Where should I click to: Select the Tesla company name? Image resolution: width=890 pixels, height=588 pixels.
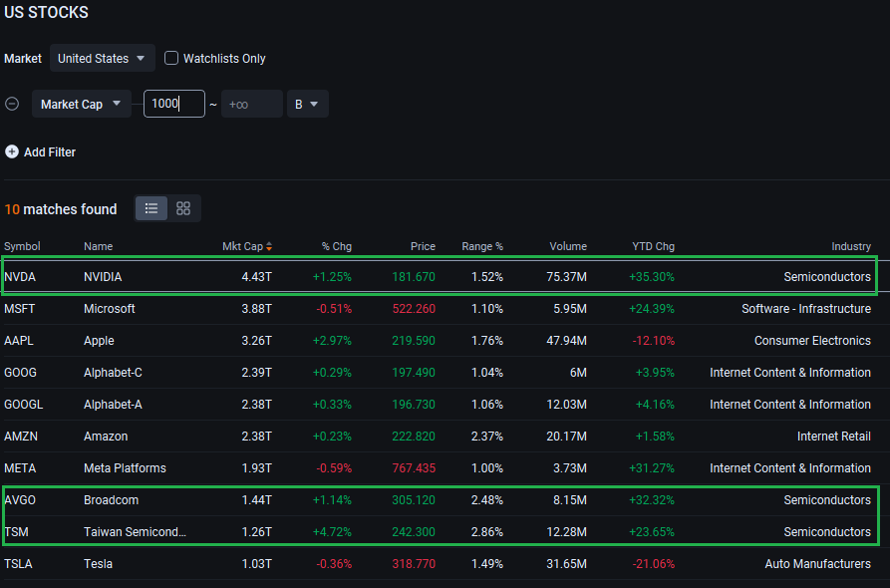click(x=99, y=564)
